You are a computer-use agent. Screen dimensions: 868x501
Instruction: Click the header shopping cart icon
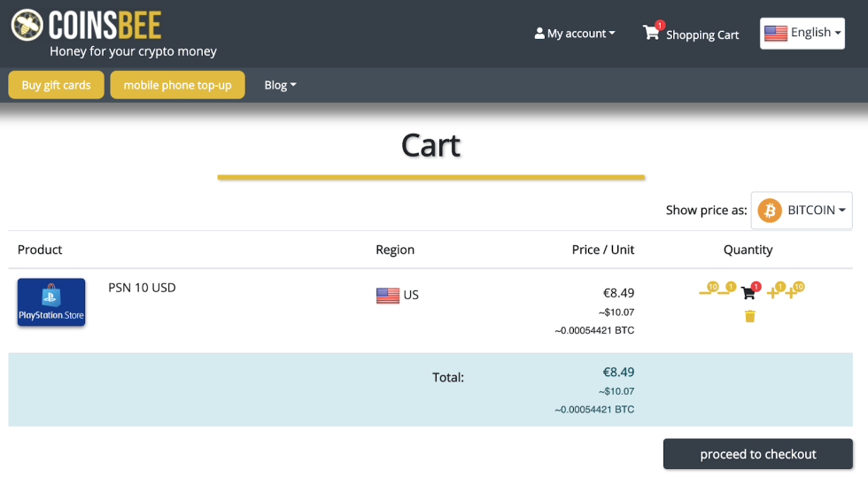pos(652,33)
